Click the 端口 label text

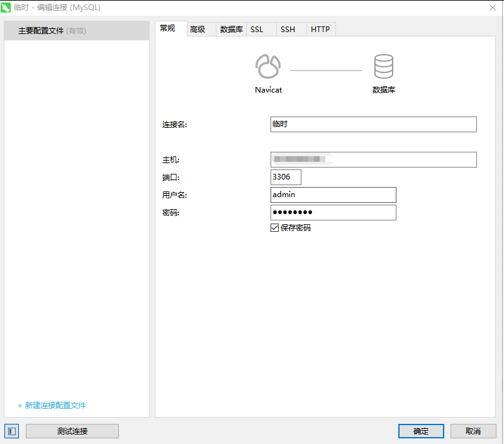pyautogui.click(x=171, y=177)
